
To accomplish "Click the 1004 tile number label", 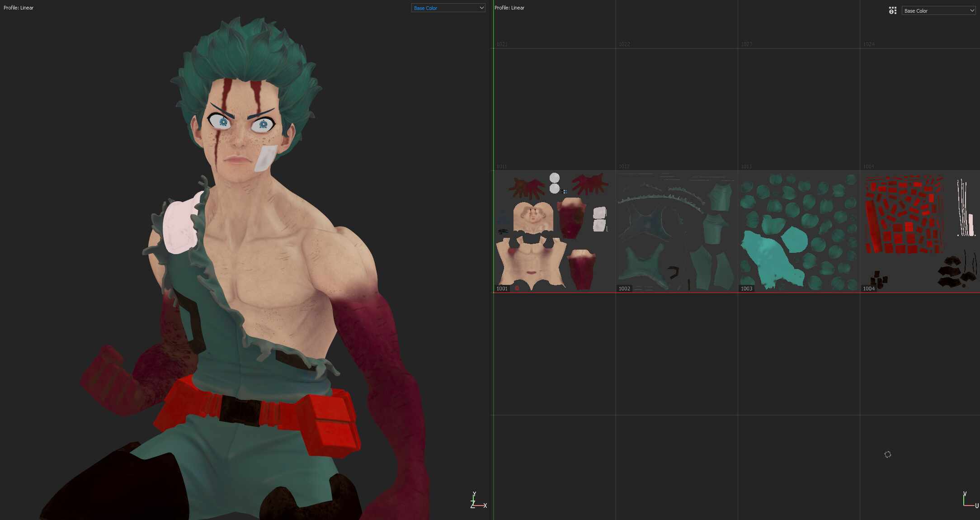I will (868, 288).
